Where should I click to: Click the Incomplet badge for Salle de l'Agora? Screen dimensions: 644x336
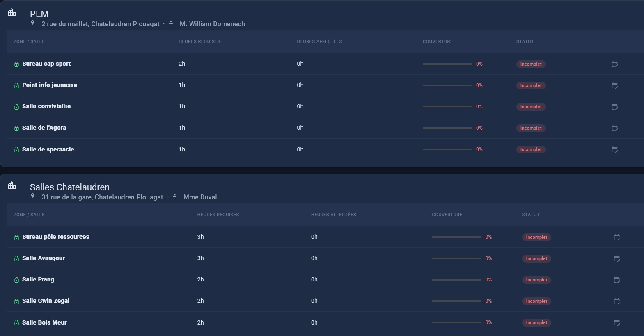click(x=531, y=128)
